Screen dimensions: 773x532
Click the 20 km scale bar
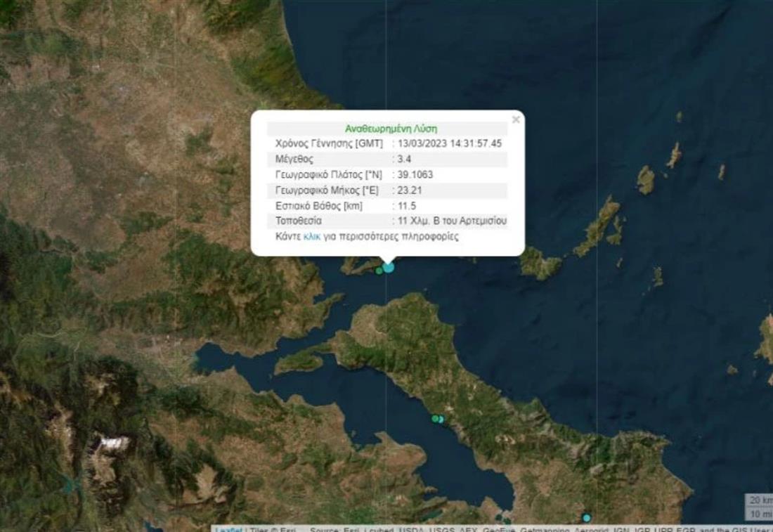click(758, 500)
